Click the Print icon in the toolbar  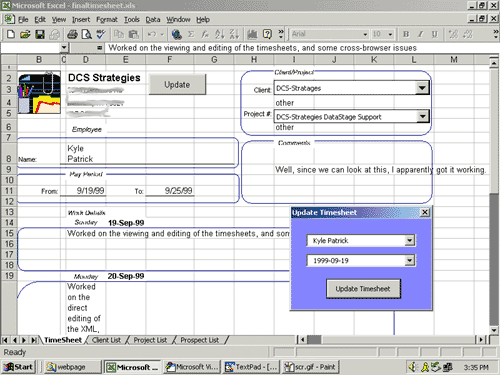[72, 34]
